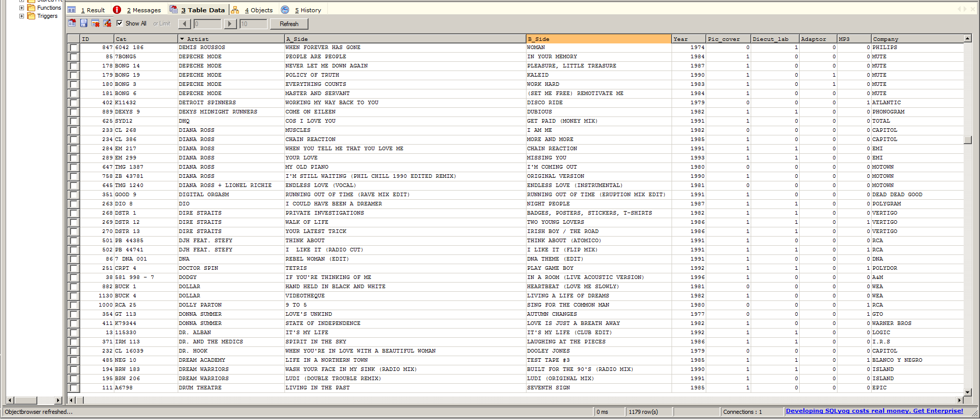Select the 3 Table Data tab
980x420 pixels.
[x=197, y=10]
